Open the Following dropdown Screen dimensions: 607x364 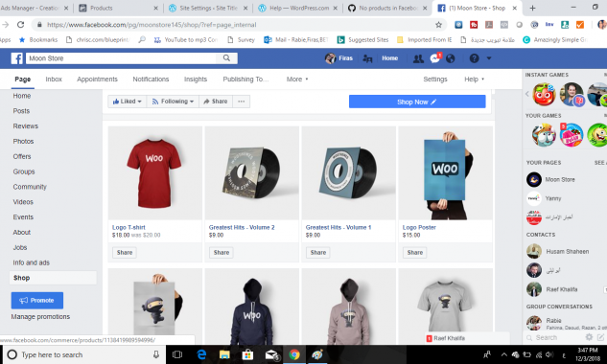173,102
